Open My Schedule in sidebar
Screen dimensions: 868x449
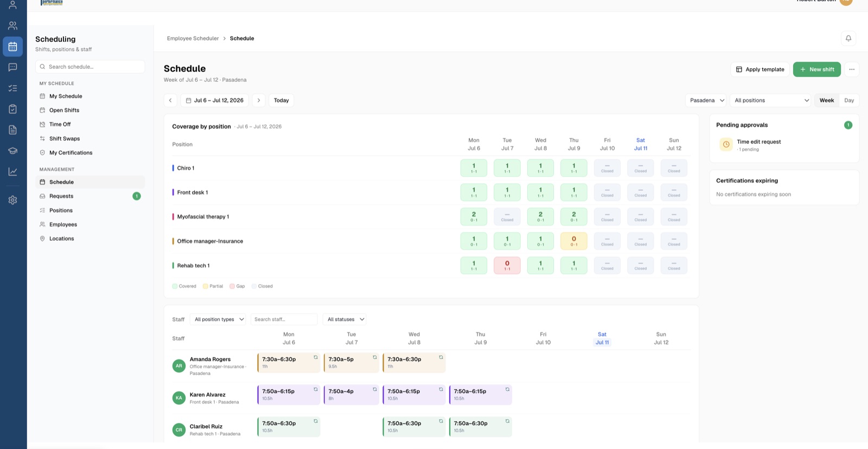pos(90,96)
